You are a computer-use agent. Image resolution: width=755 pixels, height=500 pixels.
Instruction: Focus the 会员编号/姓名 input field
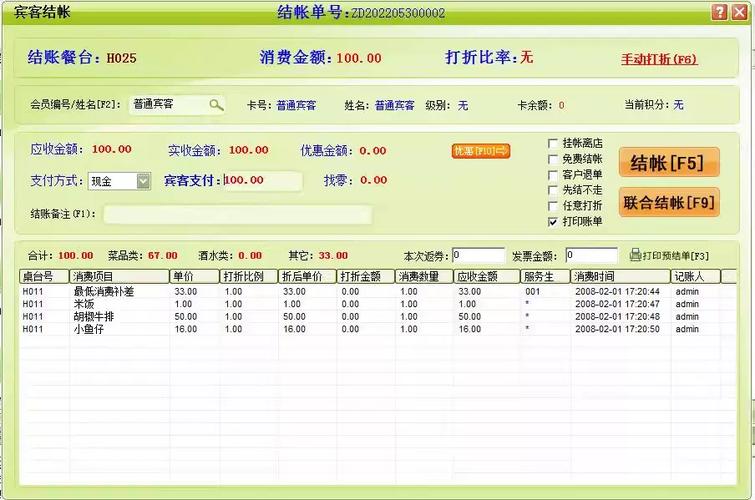tap(177, 105)
